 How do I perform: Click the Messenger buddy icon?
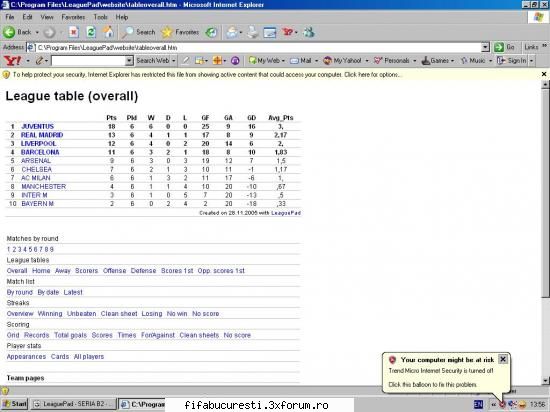click(309, 32)
